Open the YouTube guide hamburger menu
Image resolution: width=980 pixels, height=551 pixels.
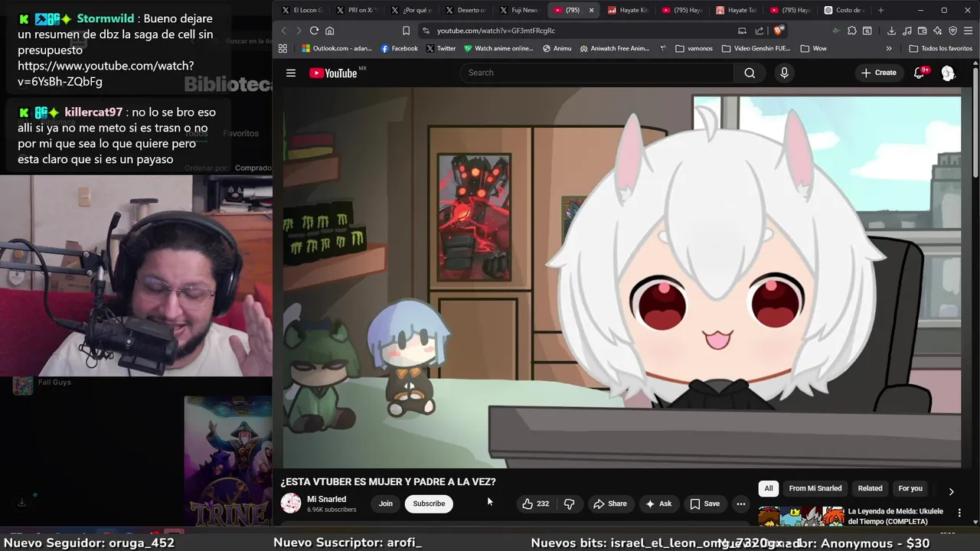point(291,73)
